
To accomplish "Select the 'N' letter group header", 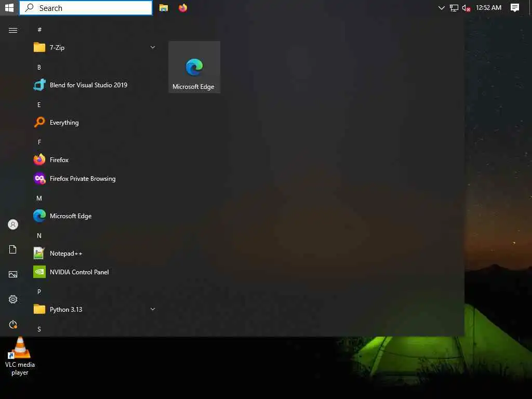I will click(x=39, y=236).
